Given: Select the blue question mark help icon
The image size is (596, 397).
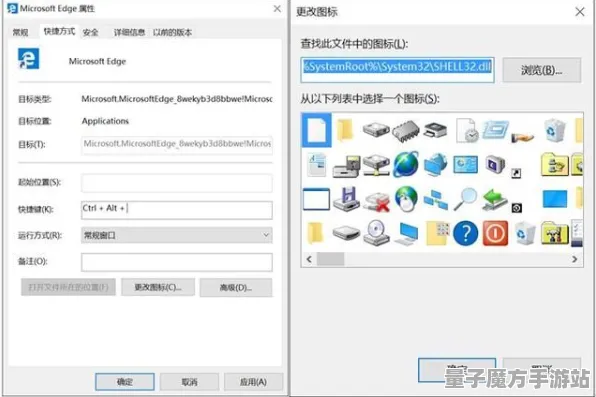Looking at the screenshot, I should 466,233.
